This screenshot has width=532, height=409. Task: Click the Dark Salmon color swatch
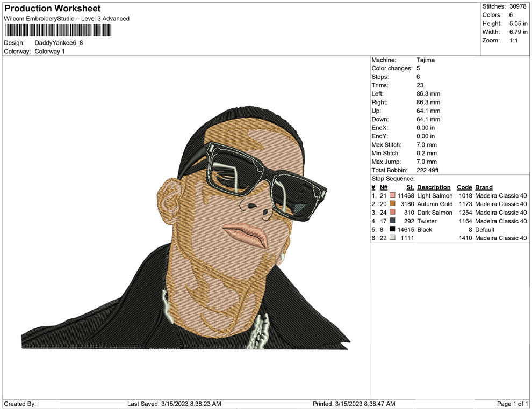click(393, 212)
